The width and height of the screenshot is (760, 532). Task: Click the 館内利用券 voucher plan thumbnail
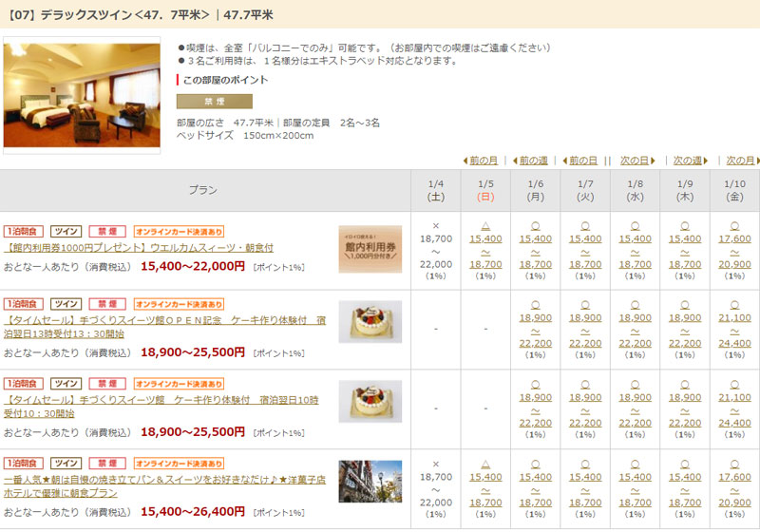pos(370,249)
